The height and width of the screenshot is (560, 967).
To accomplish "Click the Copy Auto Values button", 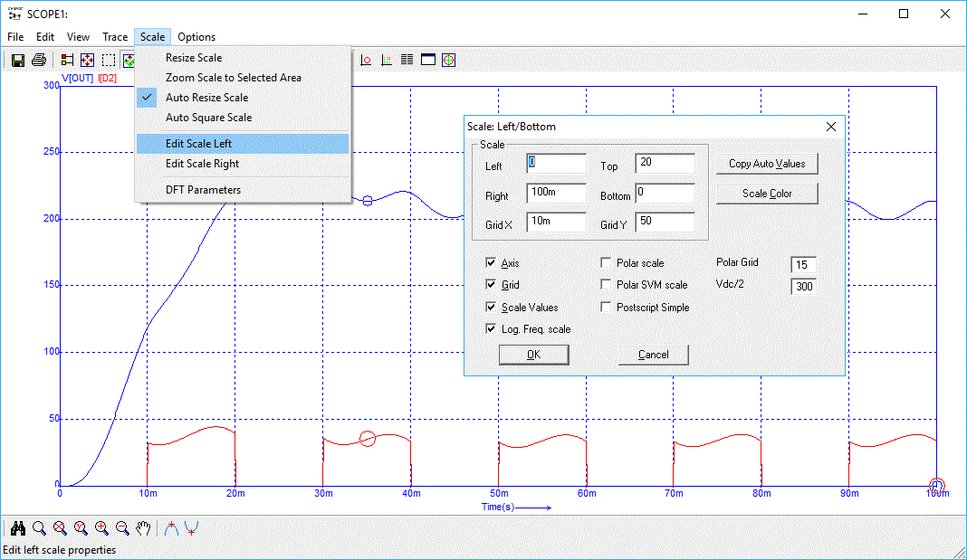I will (x=767, y=164).
